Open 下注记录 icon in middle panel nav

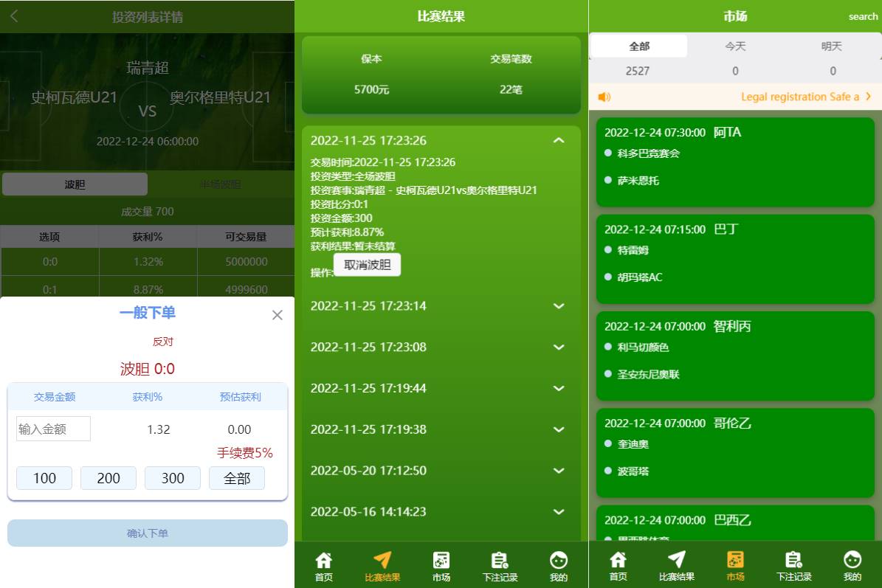tap(500, 567)
